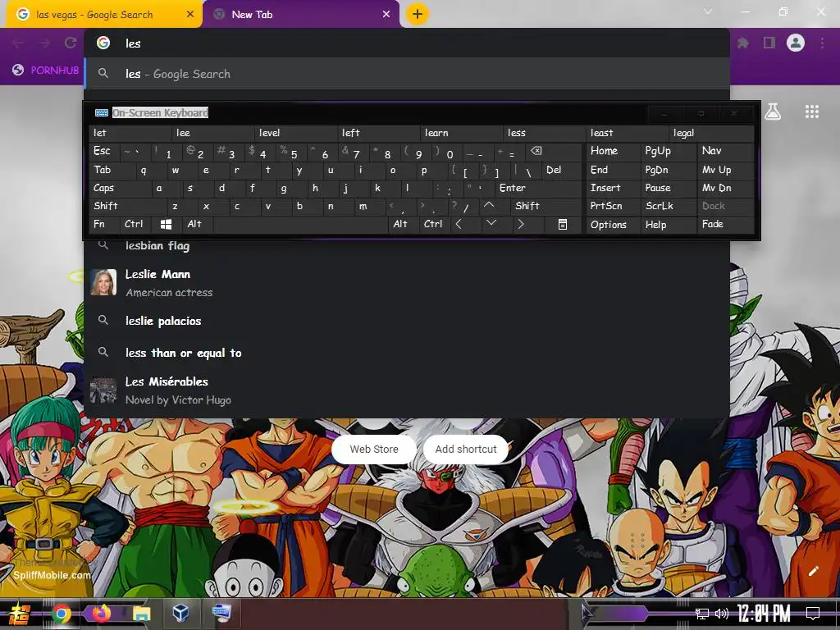Select the 'les - Google Search' suggestion
This screenshot has width=840, height=630.
coord(407,74)
